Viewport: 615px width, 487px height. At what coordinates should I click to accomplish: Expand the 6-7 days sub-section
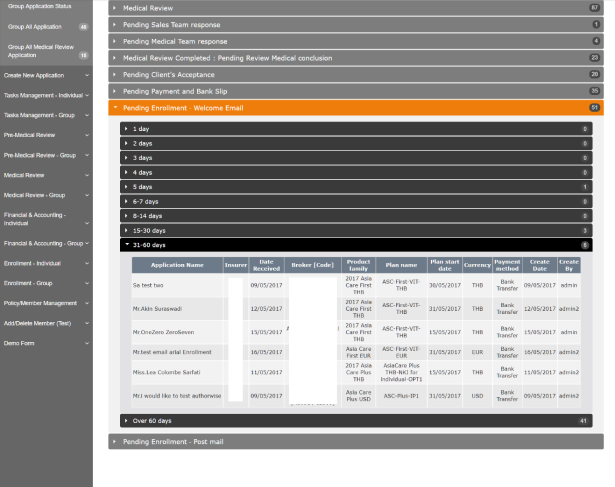click(x=356, y=202)
